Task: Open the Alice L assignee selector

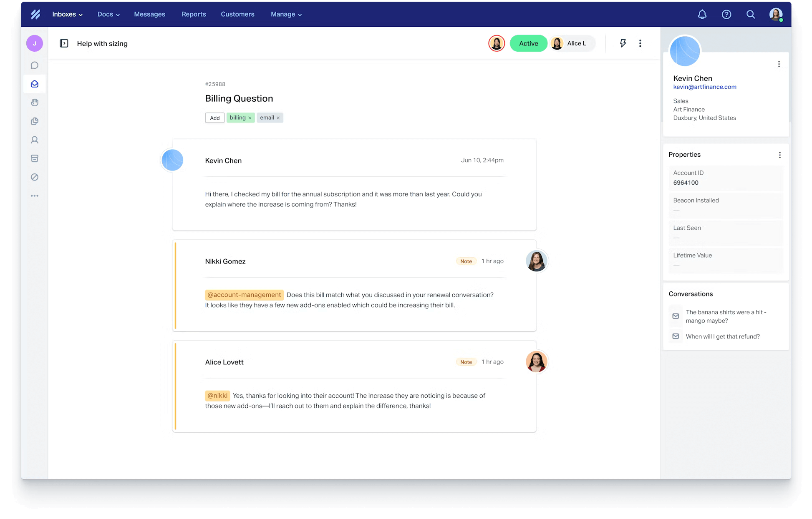Action: [x=572, y=43]
